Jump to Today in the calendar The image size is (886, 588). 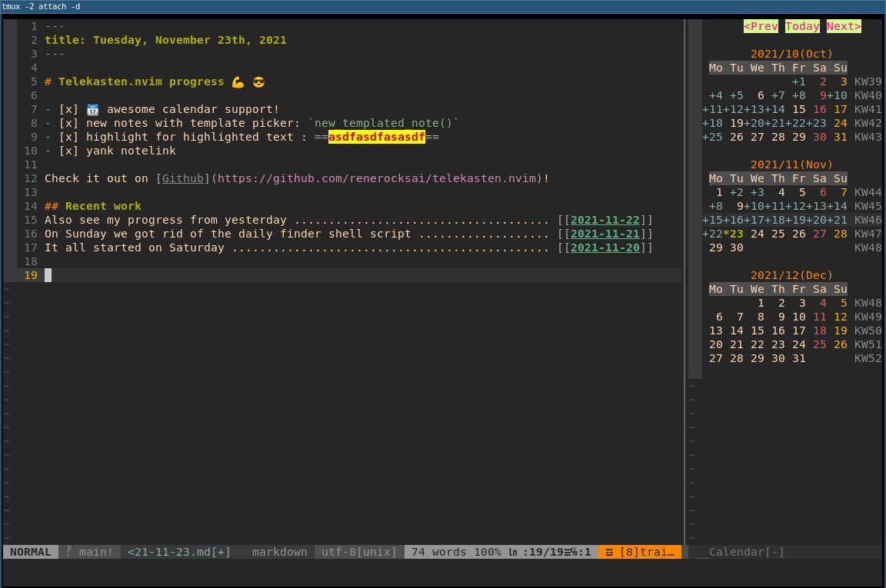[802, 26]
